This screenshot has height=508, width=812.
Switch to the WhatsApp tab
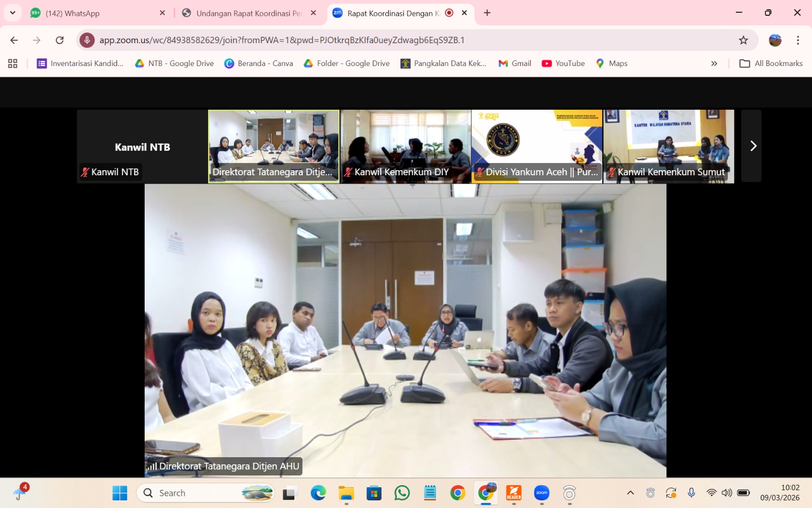pos(96,13)
